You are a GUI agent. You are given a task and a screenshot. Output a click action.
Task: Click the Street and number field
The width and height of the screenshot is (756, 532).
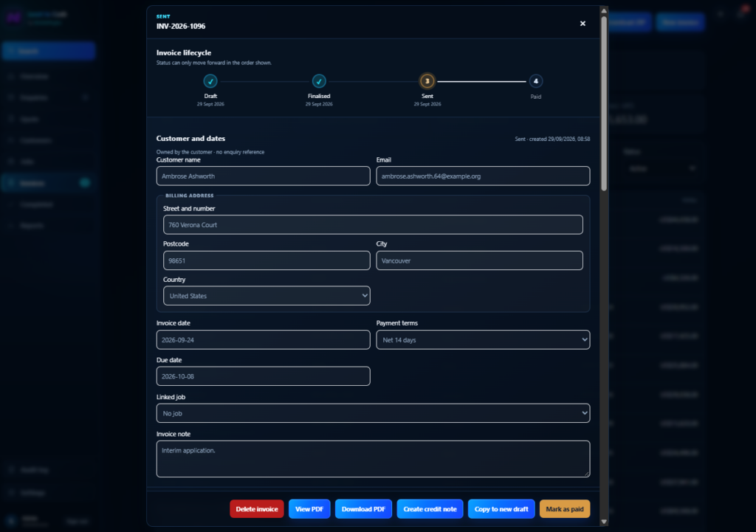pos(373,224)
